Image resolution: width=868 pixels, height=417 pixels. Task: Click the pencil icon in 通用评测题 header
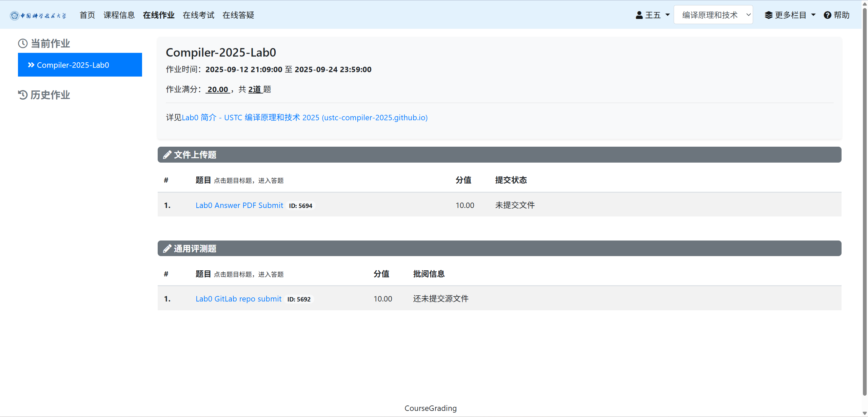coord(167,249)
